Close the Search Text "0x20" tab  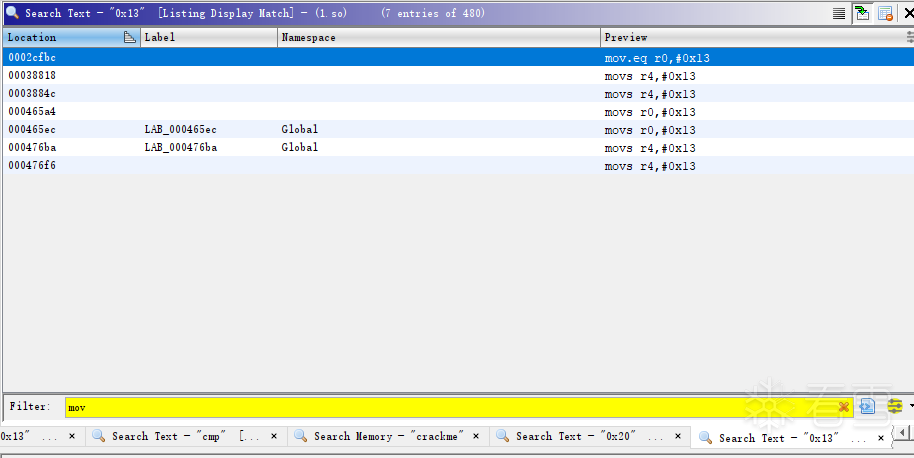pyautogui.click(x=678, y=436)
